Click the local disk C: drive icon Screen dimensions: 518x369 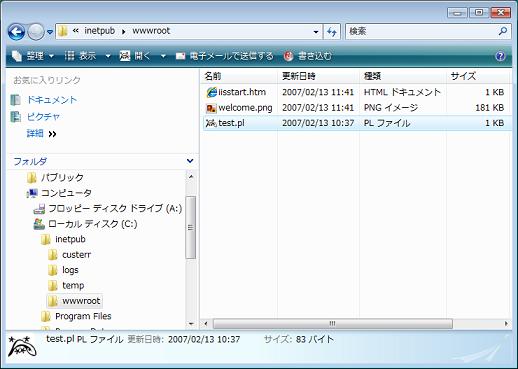click(x=39, y=224)
